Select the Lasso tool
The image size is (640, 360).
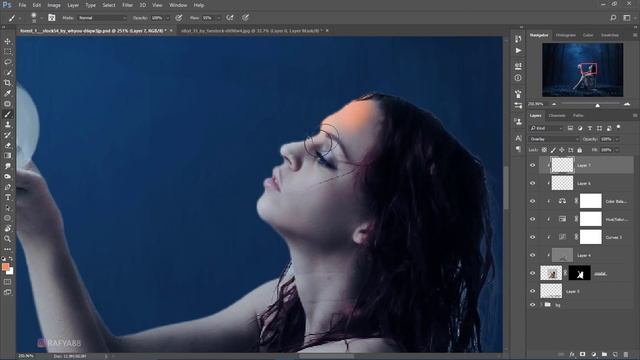coord(8,62)
